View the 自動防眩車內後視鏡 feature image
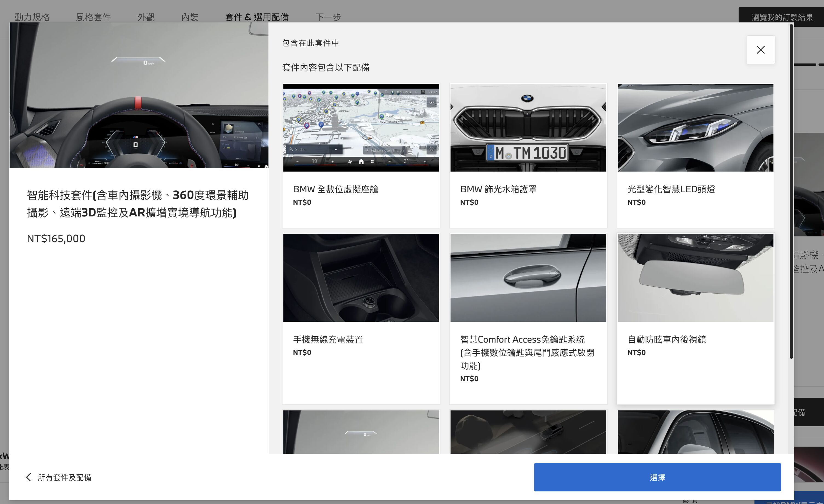 pyautogui.click(x=695, y=278)
